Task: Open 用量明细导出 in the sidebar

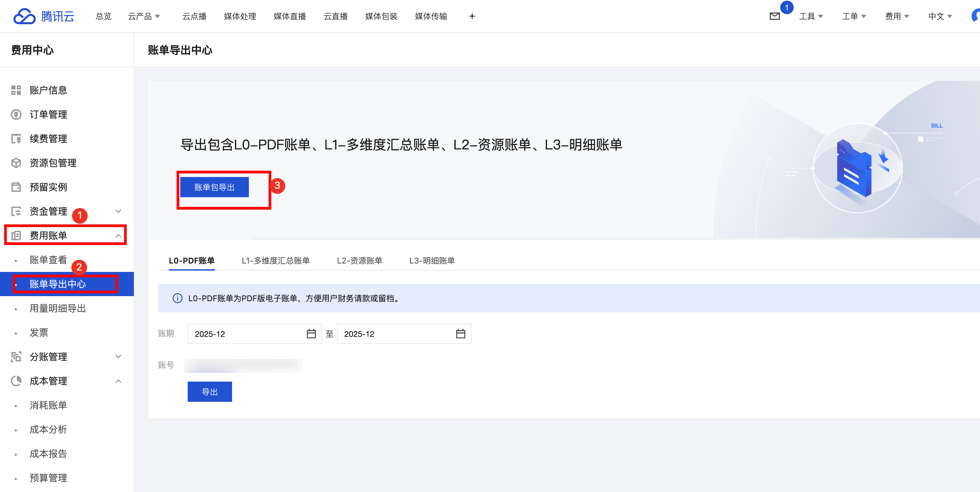Action: (x=58, y=309)
